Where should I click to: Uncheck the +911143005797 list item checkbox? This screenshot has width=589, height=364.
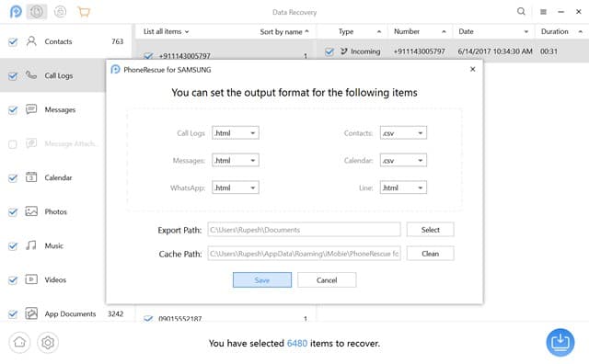[148, 56]
